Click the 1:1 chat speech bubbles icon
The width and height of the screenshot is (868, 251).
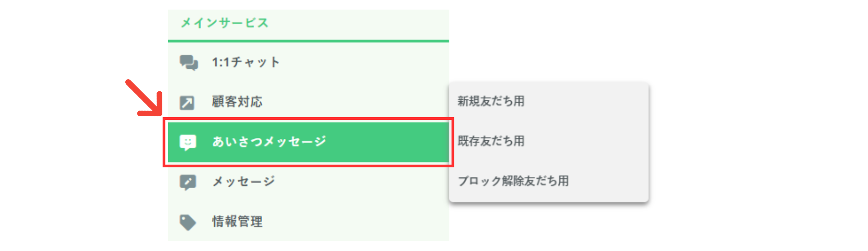(x=189, y=62)
